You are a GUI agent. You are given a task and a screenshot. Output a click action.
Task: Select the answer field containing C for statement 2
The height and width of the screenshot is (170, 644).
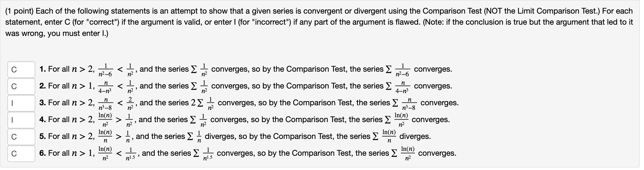tap(21, 86)
